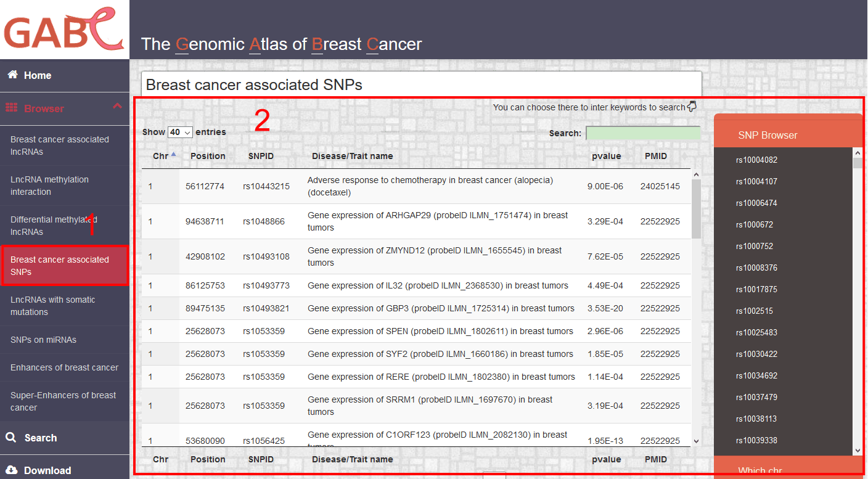The width and height of the screenshot is (868, 479).
Task: Click the Browser grid icon
Action: (x=12, y=108)
